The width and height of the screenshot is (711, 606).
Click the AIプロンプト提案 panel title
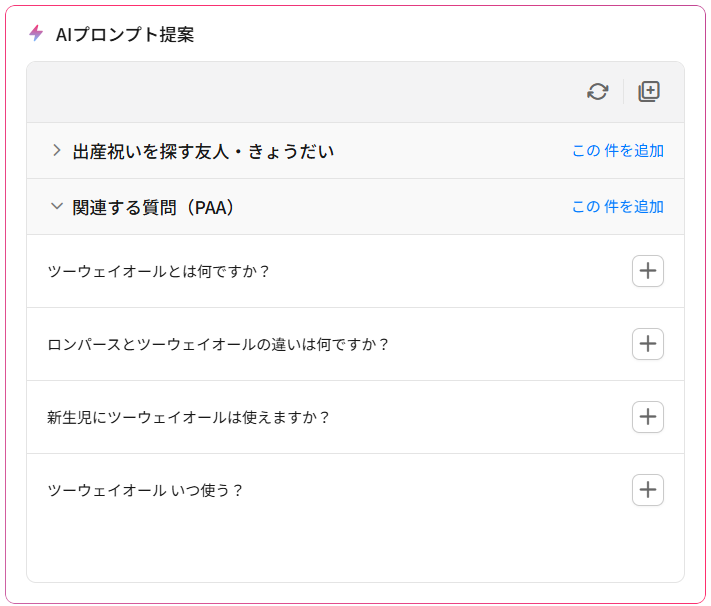pos(125,34)
